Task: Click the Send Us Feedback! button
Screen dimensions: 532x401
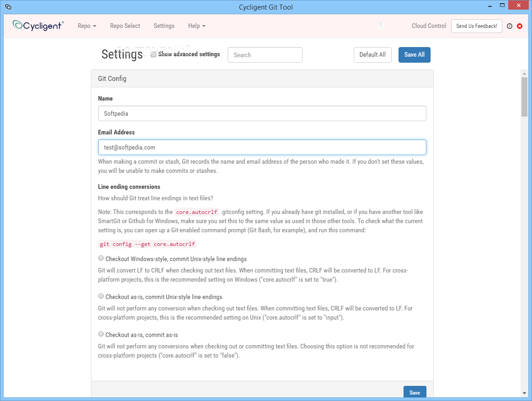Action: point(476,26)
